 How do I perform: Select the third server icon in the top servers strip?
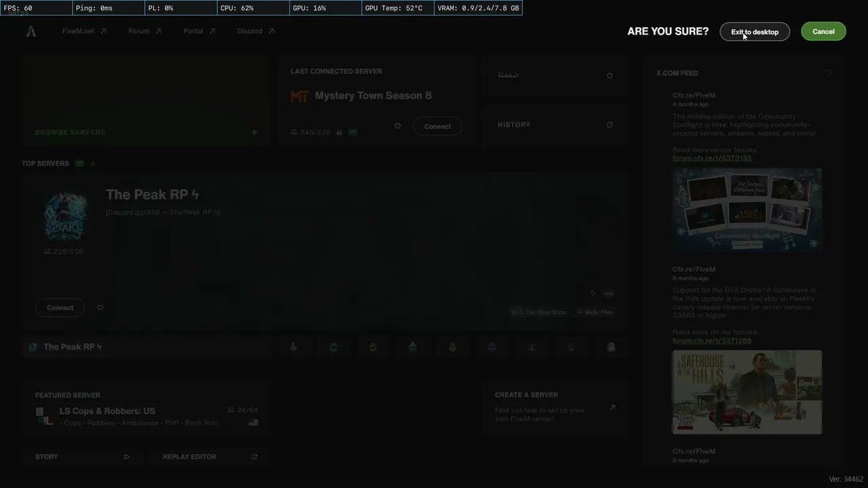373,347
